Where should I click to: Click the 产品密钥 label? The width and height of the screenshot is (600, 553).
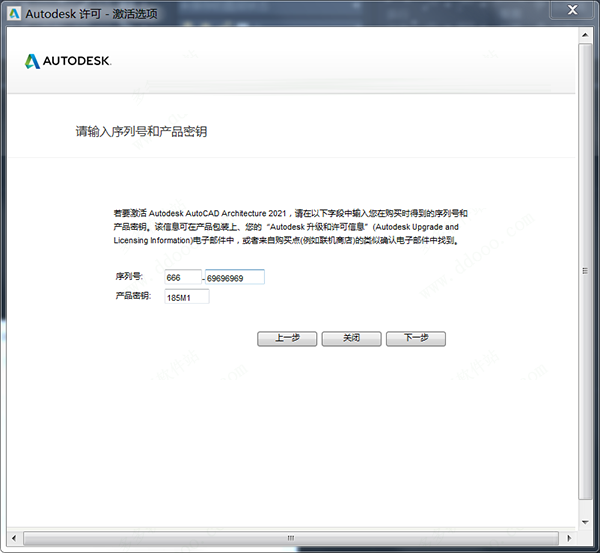[133, 296]
